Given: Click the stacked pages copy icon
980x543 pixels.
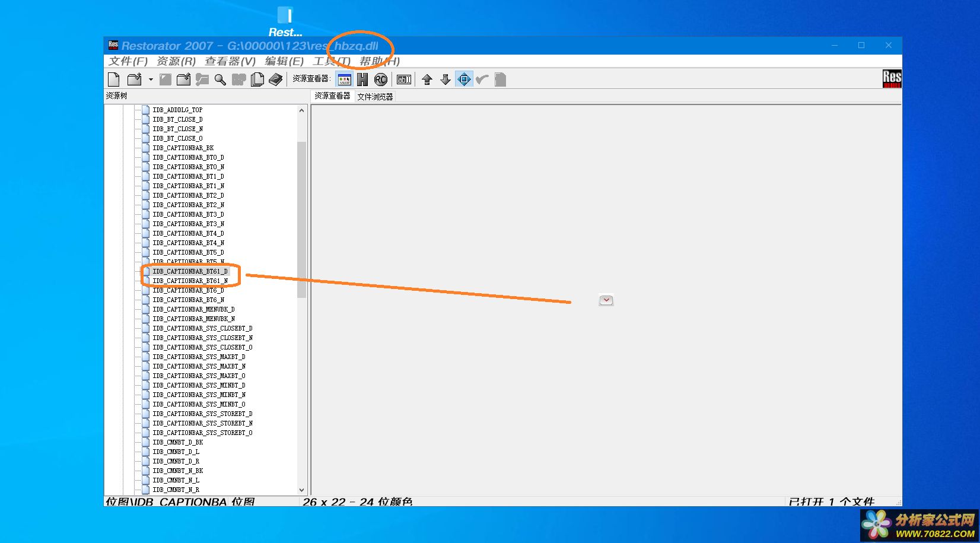Looking at the screenshot, I should [x=257, y=80].
